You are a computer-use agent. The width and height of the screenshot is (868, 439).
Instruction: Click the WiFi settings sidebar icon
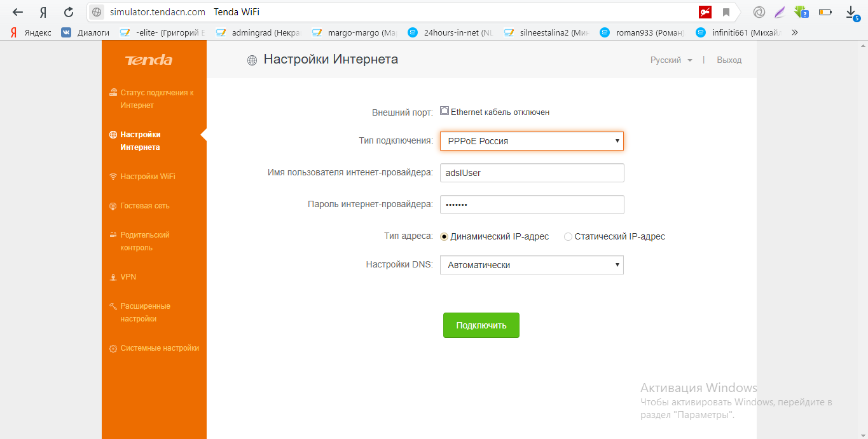(113, 177)
